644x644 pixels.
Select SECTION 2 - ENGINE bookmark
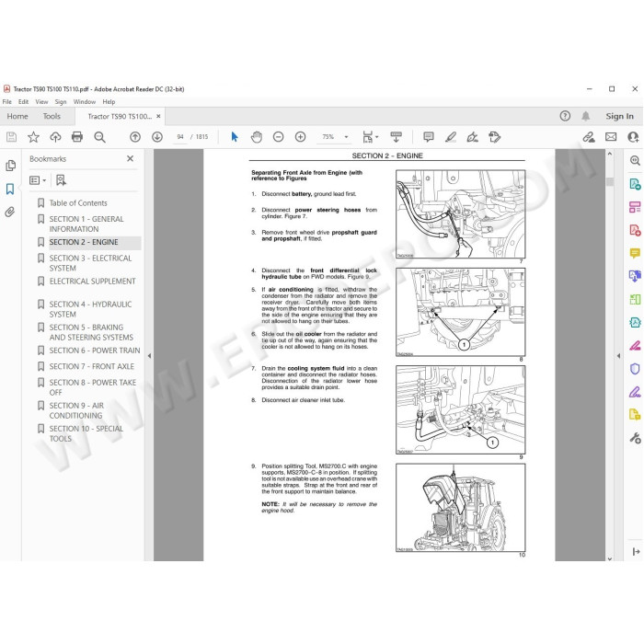pyautogui.click(x=84, y=242)
